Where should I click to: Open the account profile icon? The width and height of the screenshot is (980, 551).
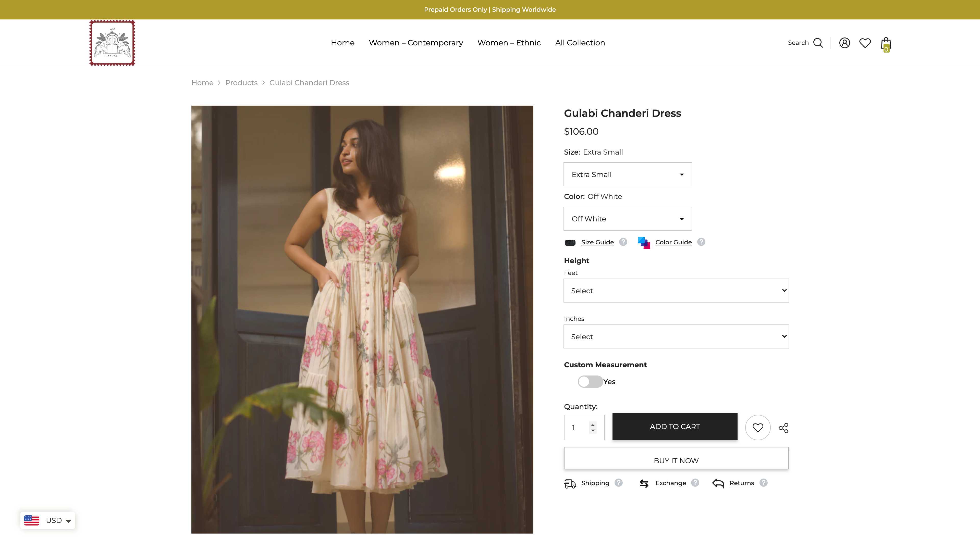[x=844, y=43]
